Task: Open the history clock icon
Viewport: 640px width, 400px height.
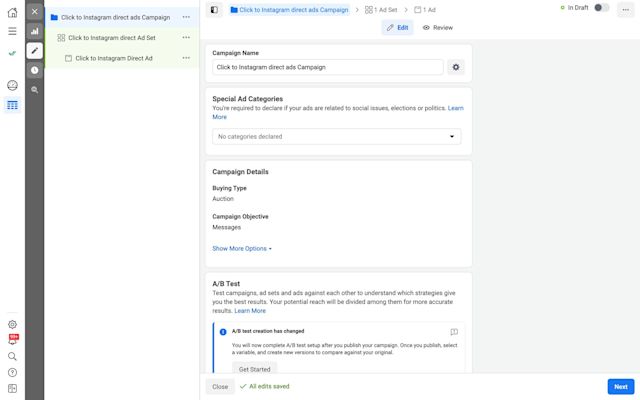Action: 35,70
